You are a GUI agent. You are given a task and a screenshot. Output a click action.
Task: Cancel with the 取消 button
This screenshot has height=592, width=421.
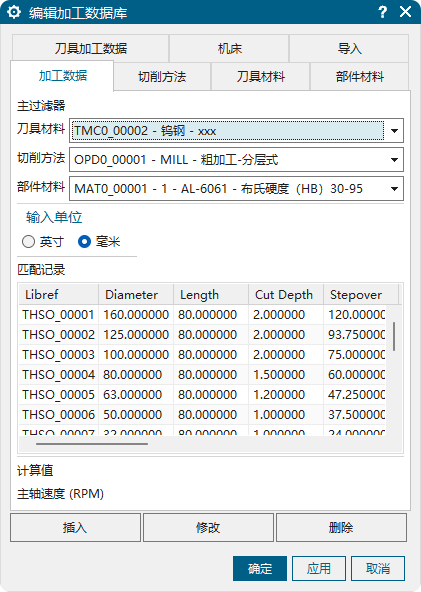[x=378, y=568]
